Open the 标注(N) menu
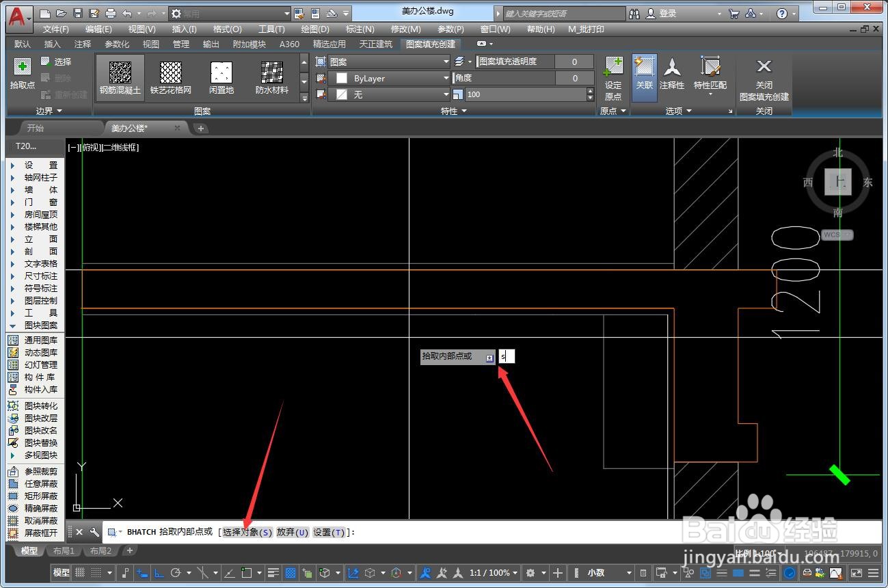The width and height of the screenshot is (888, 588). pos(360,29)
